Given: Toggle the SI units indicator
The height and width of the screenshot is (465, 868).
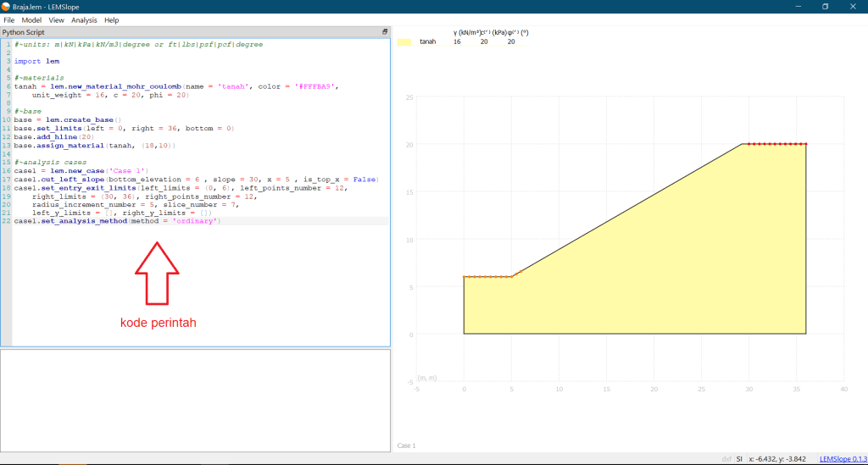Looking at the screenshot, I should tap(740, 458).
